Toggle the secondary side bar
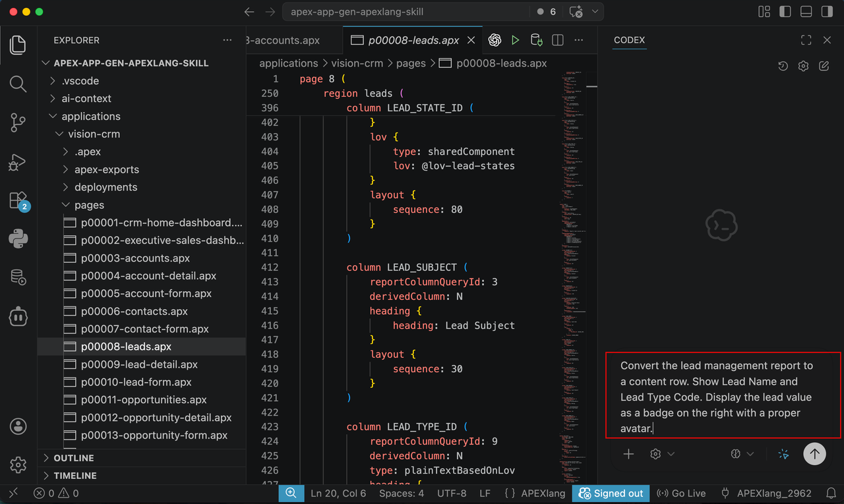Viewport: 844px width, 504px height. pyautogui.click(x=826, y=12)
